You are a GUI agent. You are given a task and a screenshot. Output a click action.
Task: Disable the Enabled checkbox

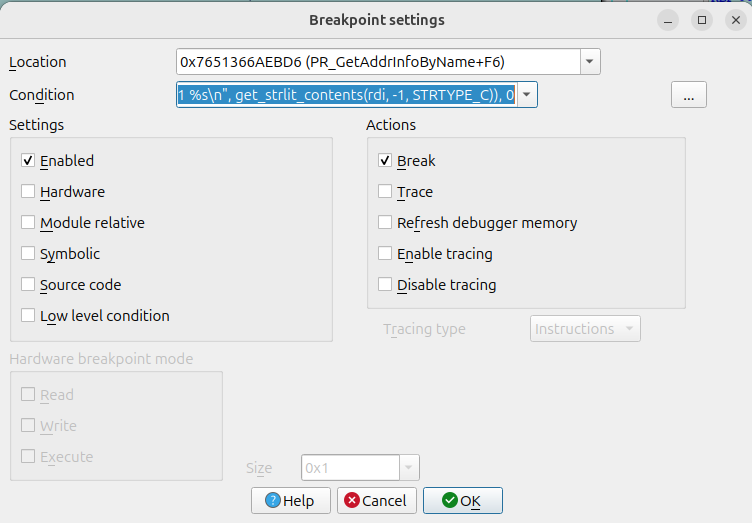[28, 161]
